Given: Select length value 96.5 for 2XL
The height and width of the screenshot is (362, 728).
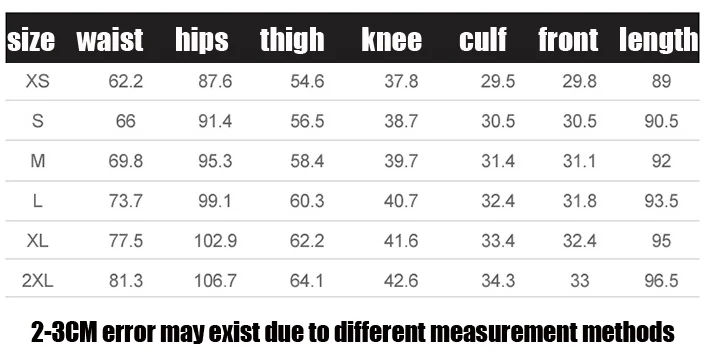Looking at the screenshot, I should click(x=661, y=281).
